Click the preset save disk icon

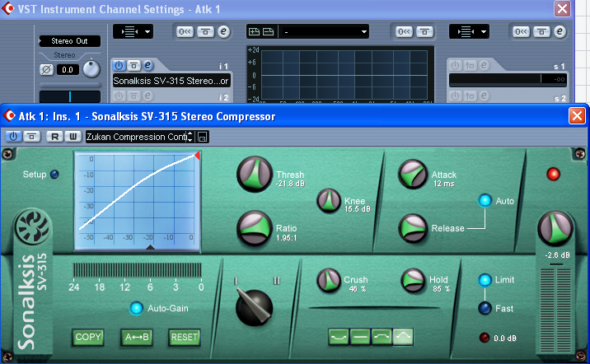202,137
